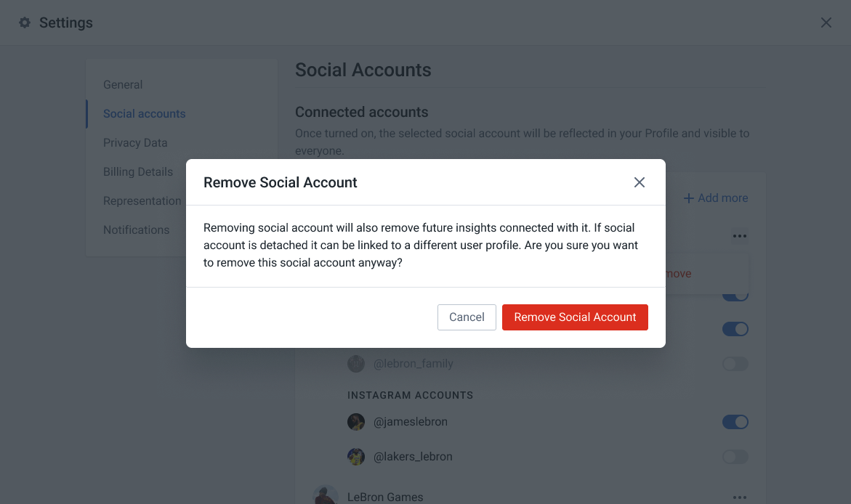Select Privacy Data in the sidebar
851x504 pixels.
click(135, 142)
